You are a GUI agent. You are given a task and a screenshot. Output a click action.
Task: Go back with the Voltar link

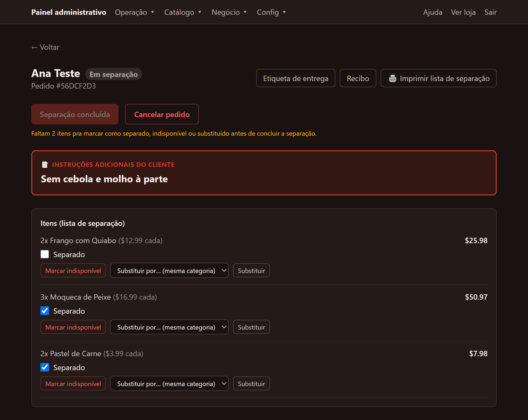(x=45, y=47)
